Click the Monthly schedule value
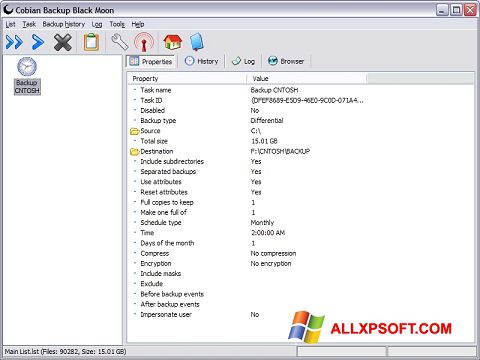The width and height of the screenshot is (480, 360). [x=262, y=223]
